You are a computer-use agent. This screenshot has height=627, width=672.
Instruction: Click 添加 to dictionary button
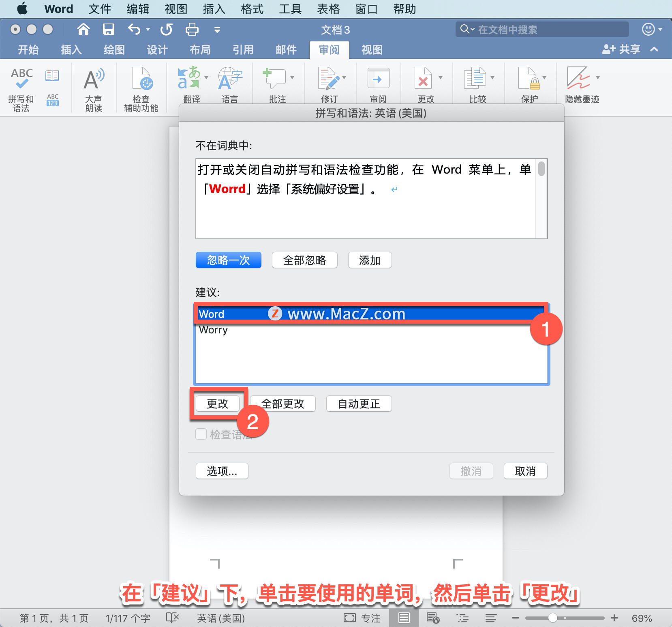(x=370, y=260)
